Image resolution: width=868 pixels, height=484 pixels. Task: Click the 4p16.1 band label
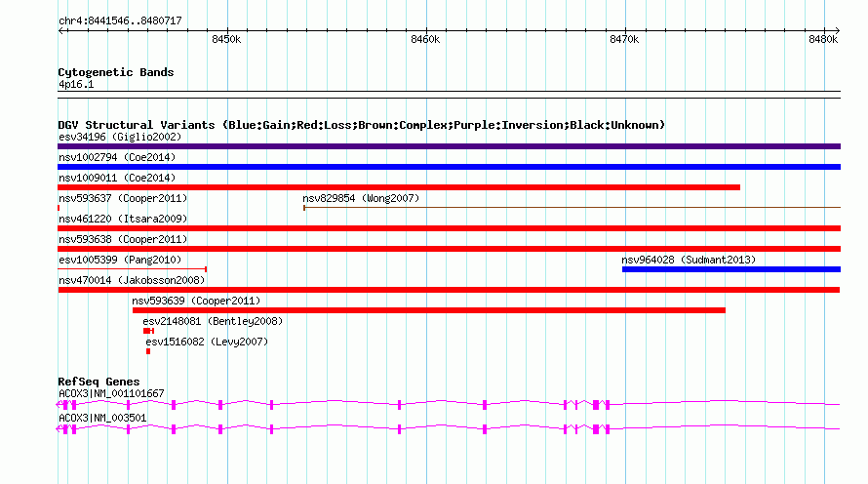pyautogui.click(x=76, y=84)
